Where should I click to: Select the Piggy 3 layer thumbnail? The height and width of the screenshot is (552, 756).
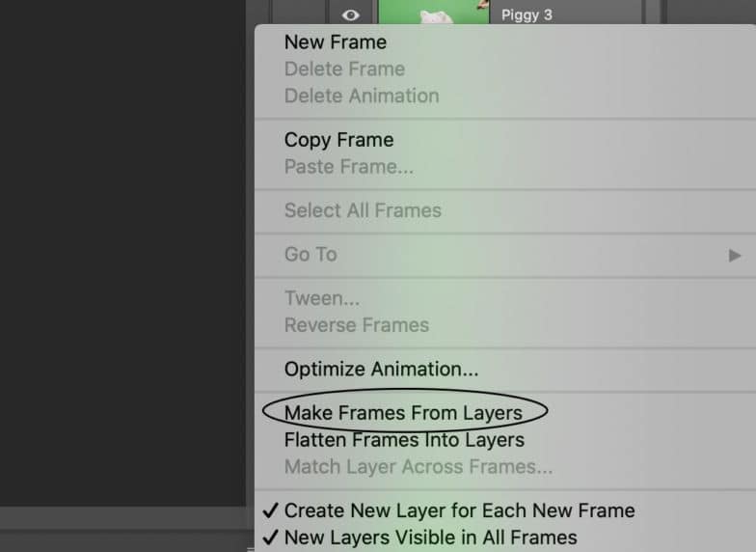(432, 12)
